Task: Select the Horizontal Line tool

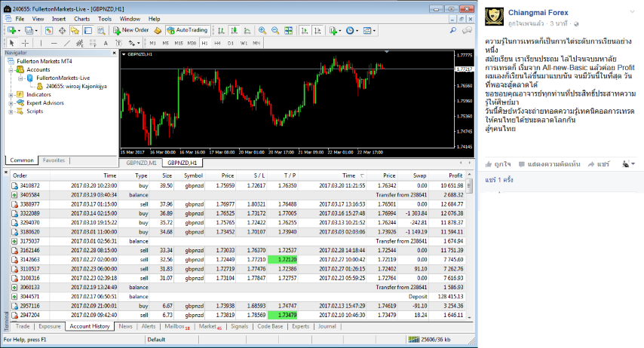Action: point(54,43)
